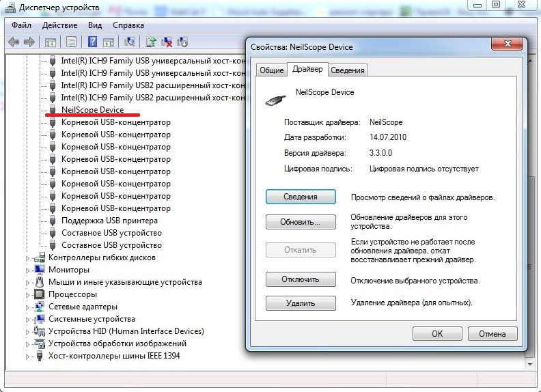Click the Processors chip icon in tree
This screenshot has height=392, width=541.
point(40,294)
